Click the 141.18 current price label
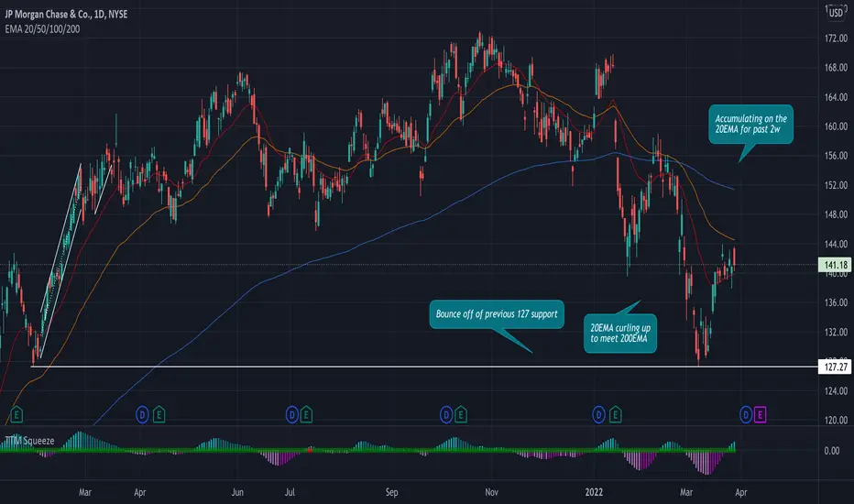 pyautogui.click(x=835, y=265)
